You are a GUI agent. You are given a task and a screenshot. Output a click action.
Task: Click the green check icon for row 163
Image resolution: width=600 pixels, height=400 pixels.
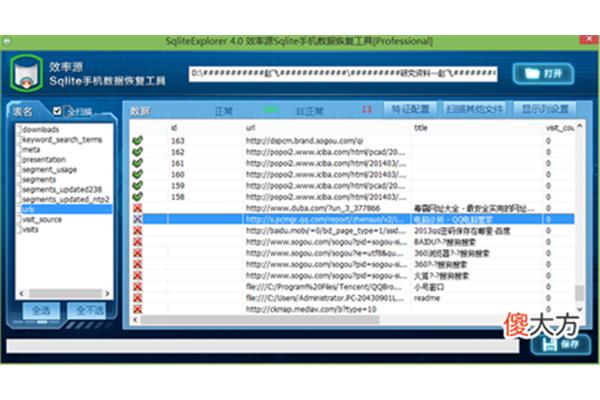pyautogui.click(x=137, y=140)
